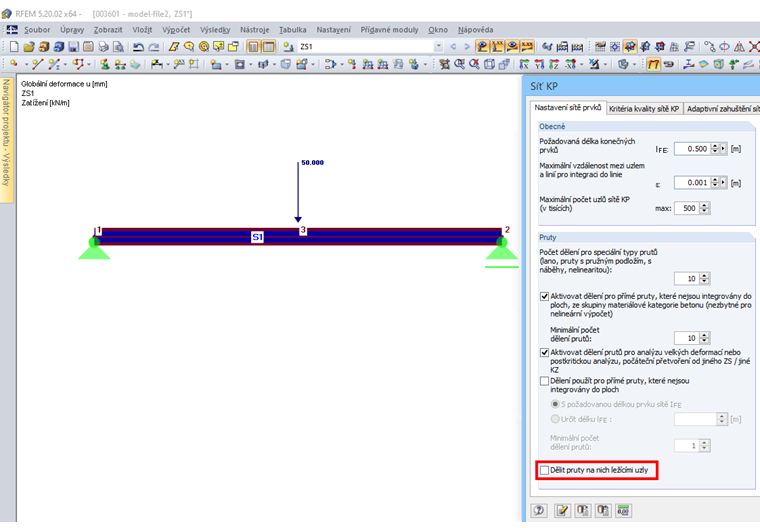Click the ε 0.001 input field
Screen dimensions: 760x528
coord(692,183)
